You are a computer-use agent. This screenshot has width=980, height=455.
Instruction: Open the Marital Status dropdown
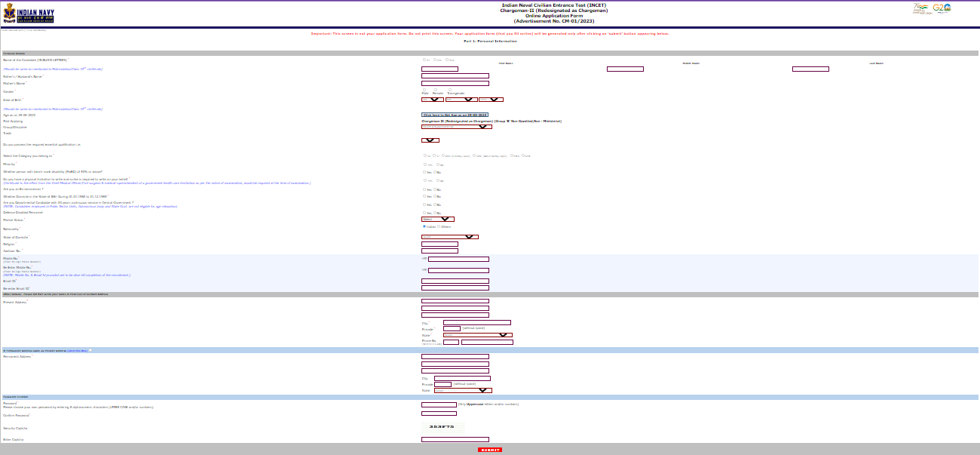click(x=437, y=219)
